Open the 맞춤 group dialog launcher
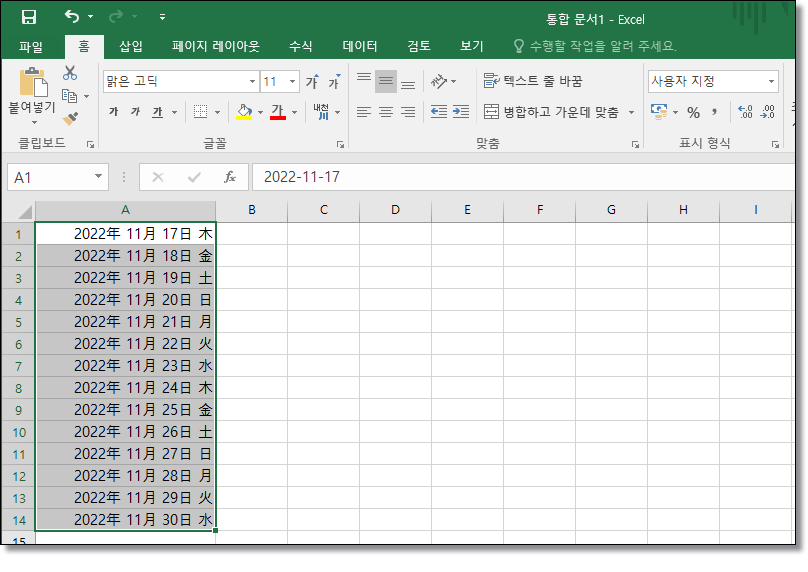Image resolution: width=808 pixels, height=572 pixels. (635, 145)
